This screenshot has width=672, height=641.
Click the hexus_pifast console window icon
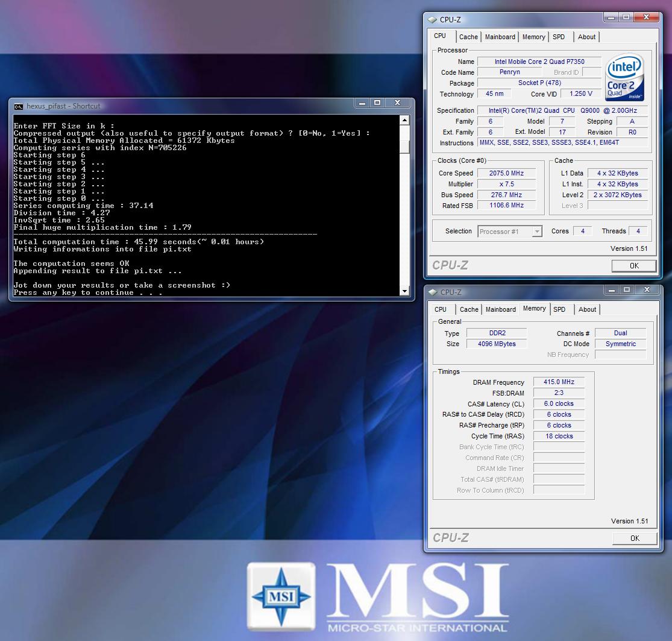(x=19, y=106)
